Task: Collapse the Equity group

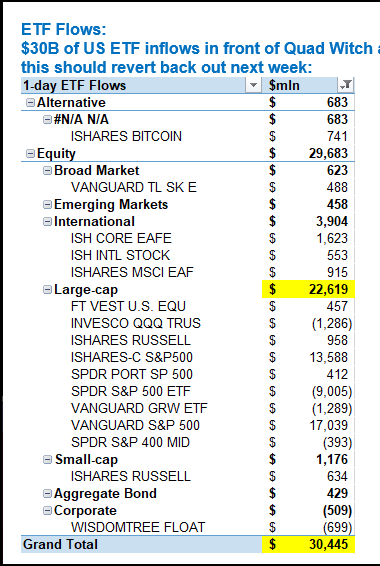Action: click(30, 153)
